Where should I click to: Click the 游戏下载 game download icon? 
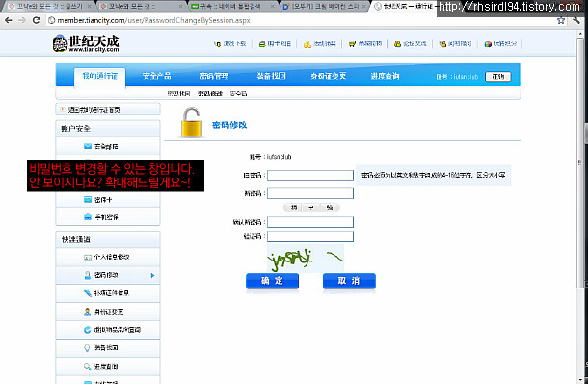(x=217, y=44)
